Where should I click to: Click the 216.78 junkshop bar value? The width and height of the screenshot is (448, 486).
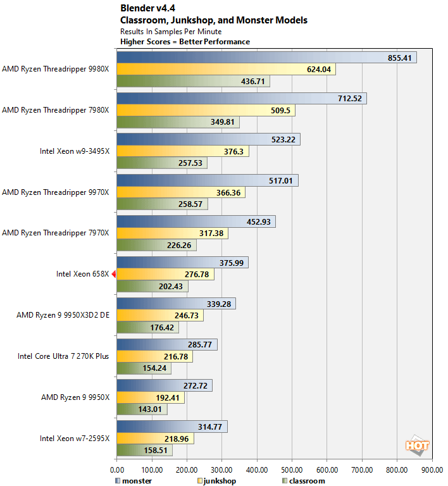pyautogui.click(x=176, y=357)
